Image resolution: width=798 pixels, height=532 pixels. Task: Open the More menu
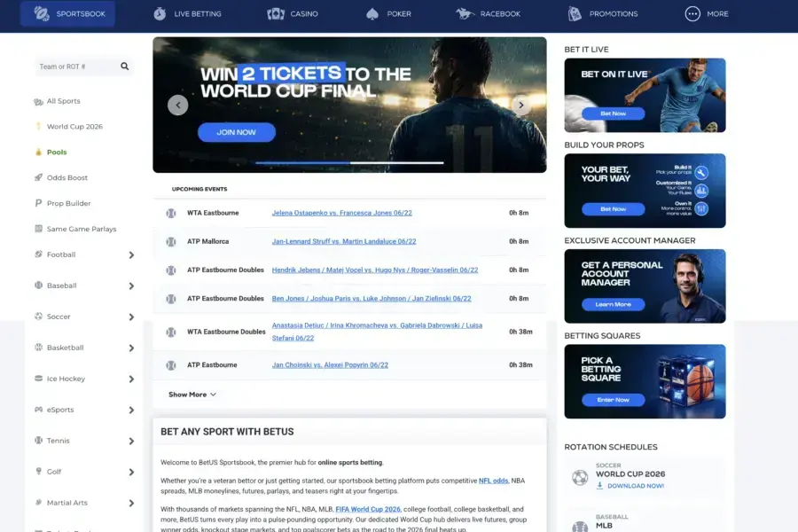point(707,14)
